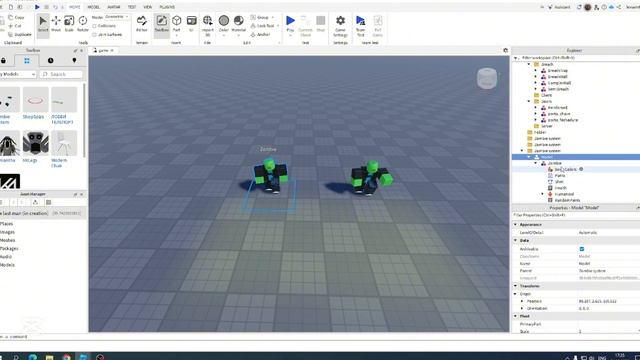Select the spider mask toolbox model thumbnail
The height and width of the screenshot is (360, 640).
pos(36,143)
